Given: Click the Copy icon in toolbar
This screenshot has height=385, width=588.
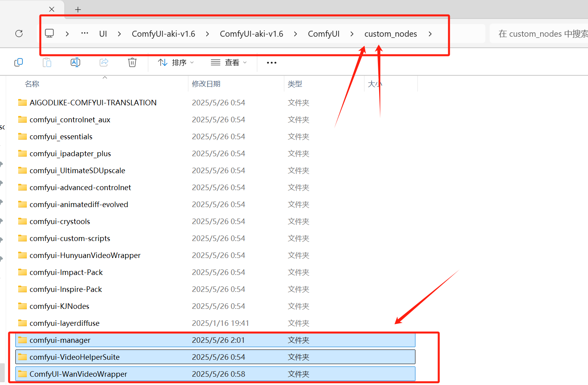Looking at the screenshot, I should tap(19, 62).
